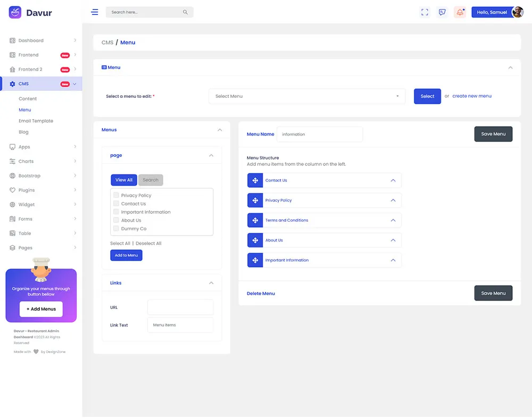
Task: Click the Dashboard sidebar icon
Action: tap(13, 40)
